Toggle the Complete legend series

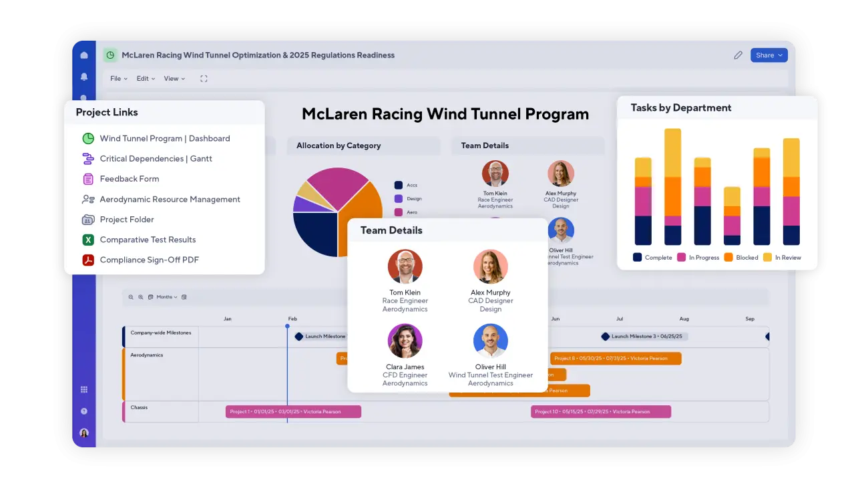652,257
